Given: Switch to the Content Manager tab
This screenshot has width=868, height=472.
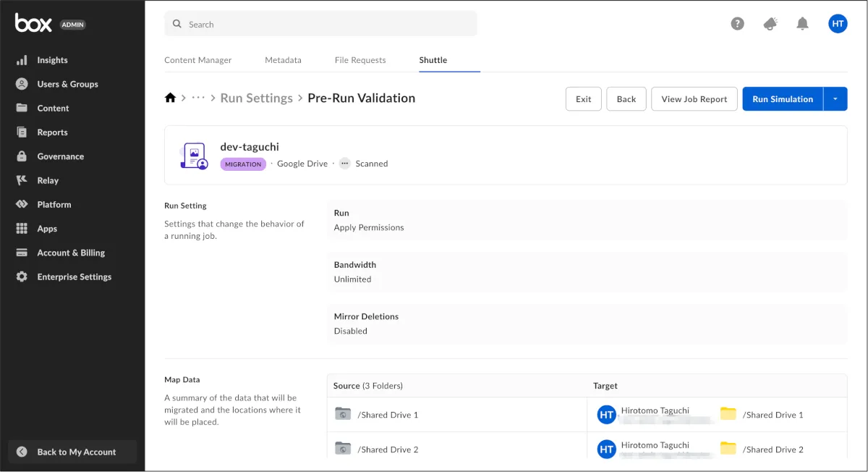Looking at the screenshot, I should click(197, 60).
